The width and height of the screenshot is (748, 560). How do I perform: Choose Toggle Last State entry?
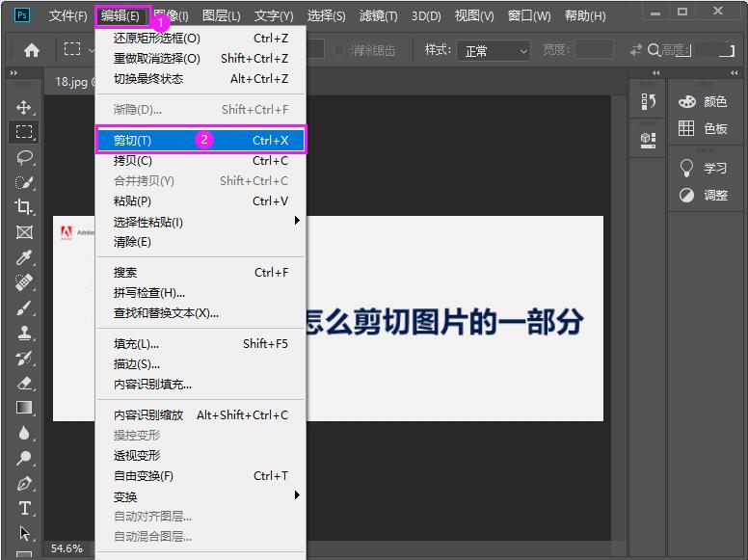coord(200,79)
